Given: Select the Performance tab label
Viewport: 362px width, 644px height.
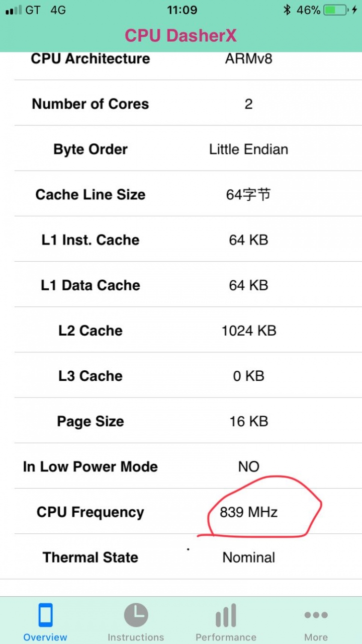Looking at the screenshot, I should pyautogui.click(x=226, y=637).
